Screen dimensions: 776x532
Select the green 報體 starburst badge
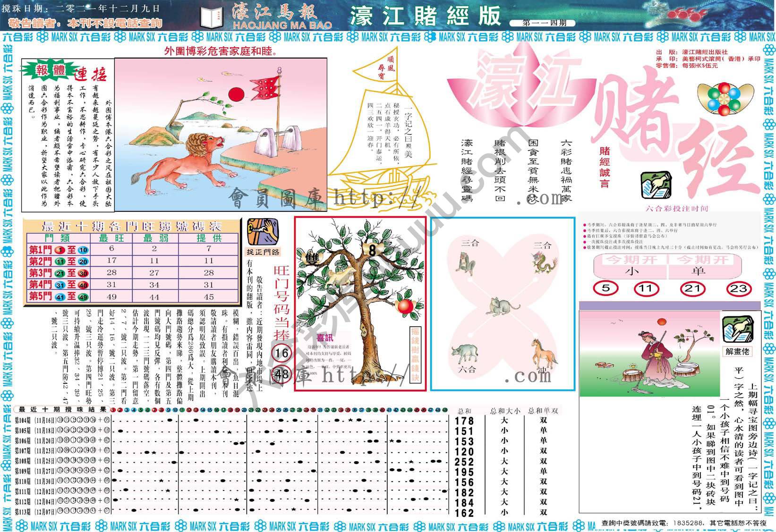pyautogui.click(x=50, y=71)
